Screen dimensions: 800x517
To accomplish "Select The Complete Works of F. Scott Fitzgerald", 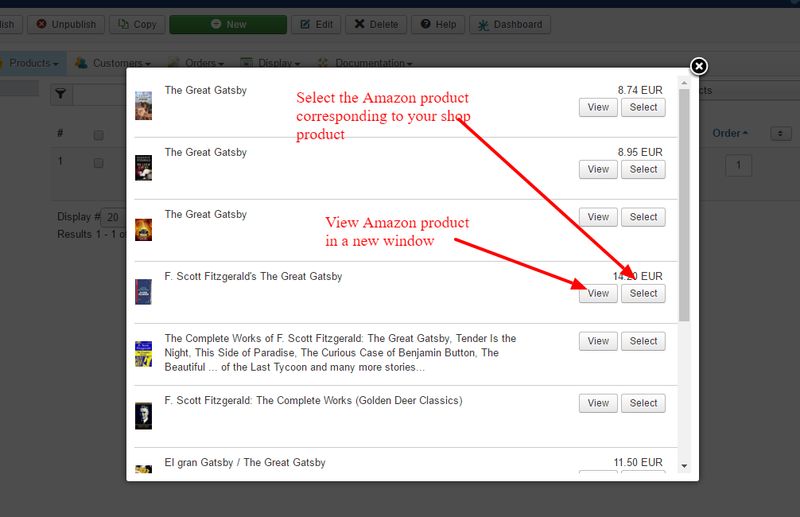I will tap(643, 341).
